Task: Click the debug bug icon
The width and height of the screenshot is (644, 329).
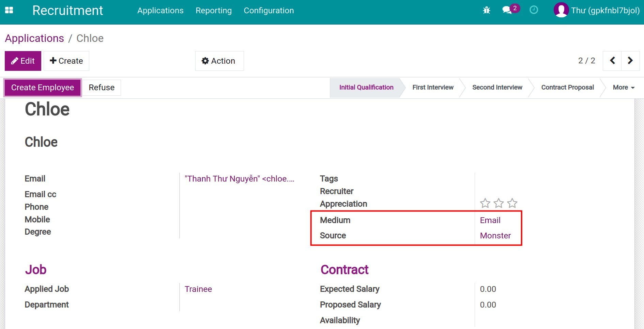Action: [x=487, y=10]
